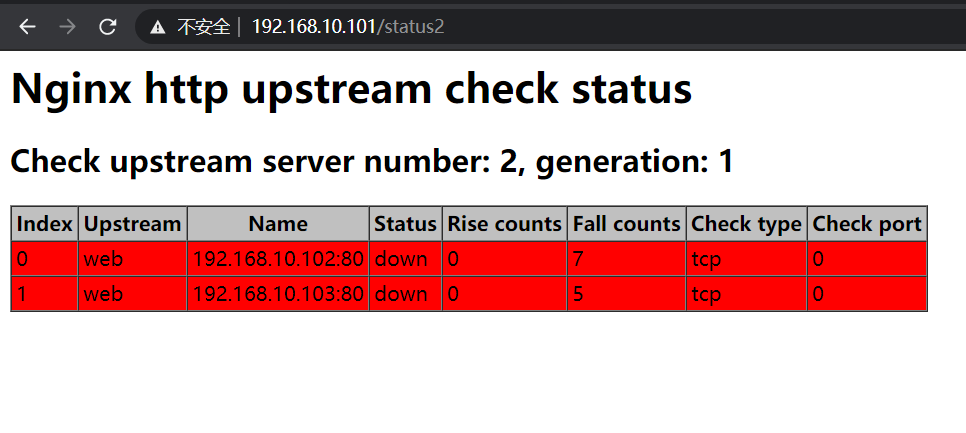
Task: Click the Fall counts column header
Action: 627,224
